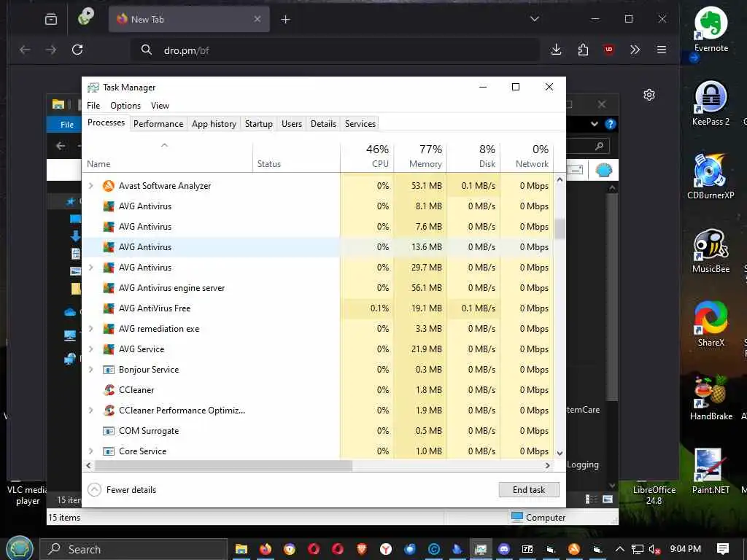
Task: Sort processes by Disk column
Action: [x=473, y=156]
